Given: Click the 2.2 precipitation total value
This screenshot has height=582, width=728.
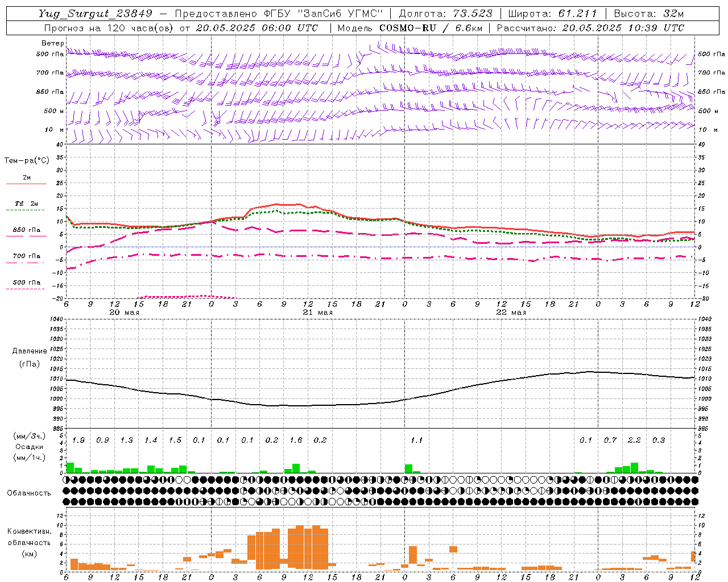Looking at the screenshot, I should point(634,440).
